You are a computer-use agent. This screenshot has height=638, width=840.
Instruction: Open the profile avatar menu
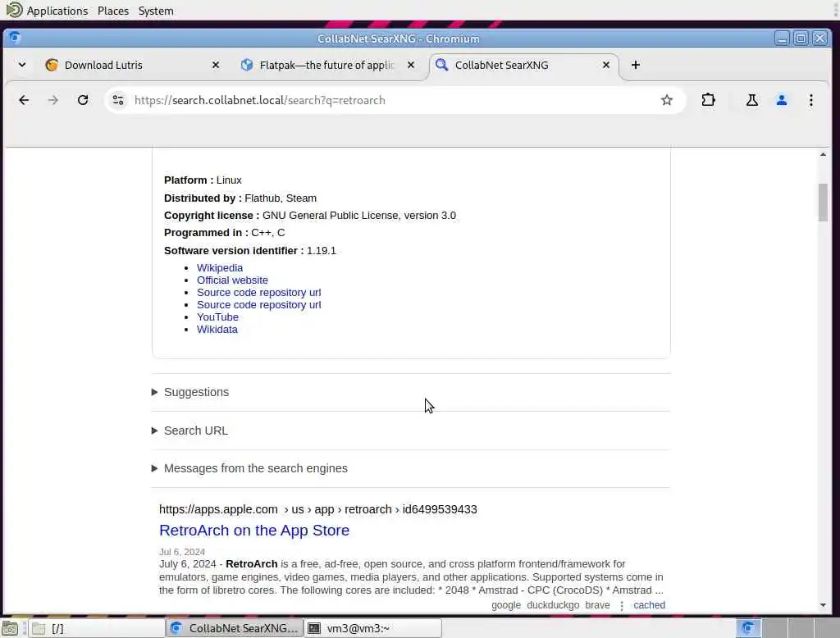click(782, 100)
